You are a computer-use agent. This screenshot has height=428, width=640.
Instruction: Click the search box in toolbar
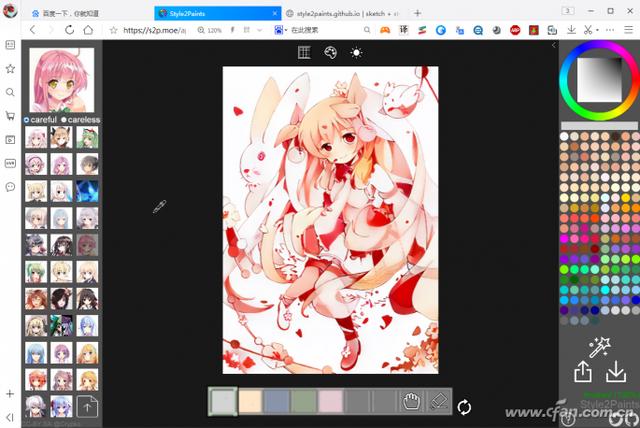(x=327, y=30)
